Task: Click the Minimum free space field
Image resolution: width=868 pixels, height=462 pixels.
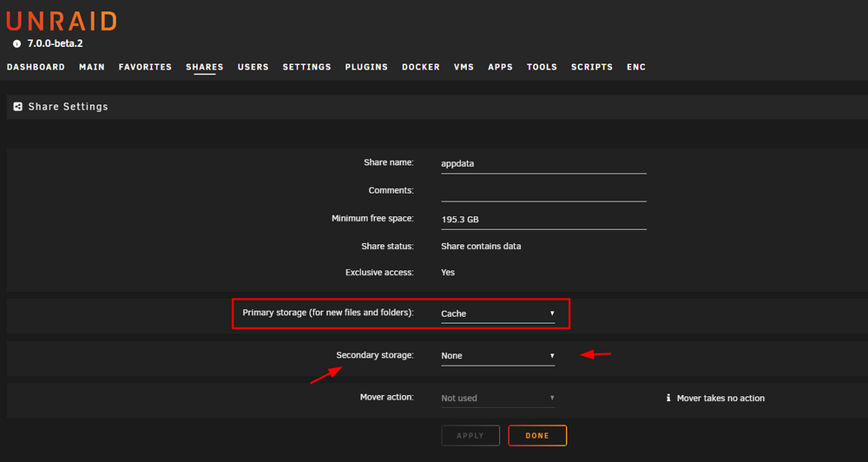Action: tap(543, 220)
